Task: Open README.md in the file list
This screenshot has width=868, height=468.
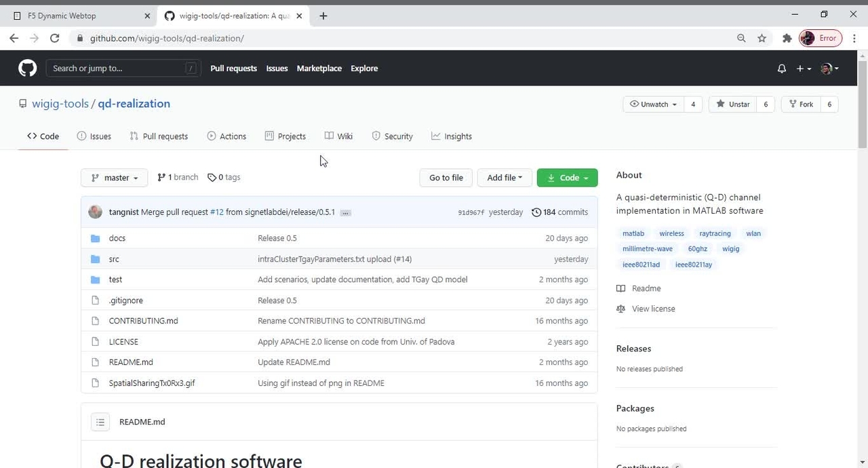Action: [x=131, y=362]
